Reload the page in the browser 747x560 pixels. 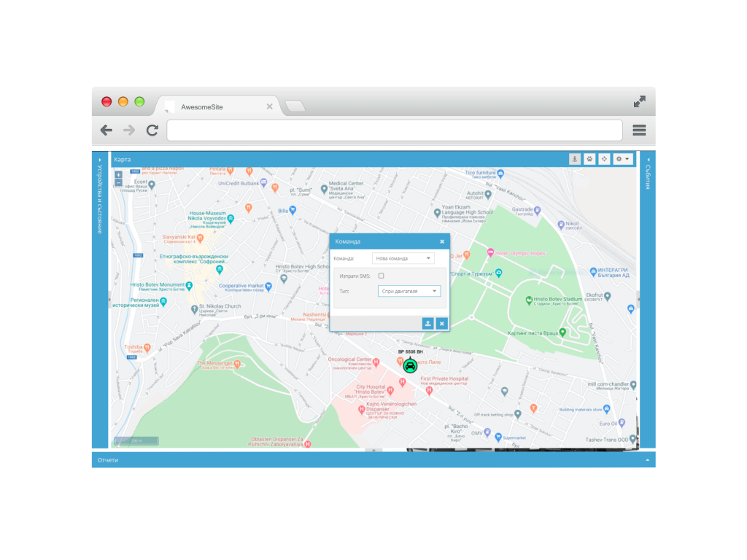152,130
